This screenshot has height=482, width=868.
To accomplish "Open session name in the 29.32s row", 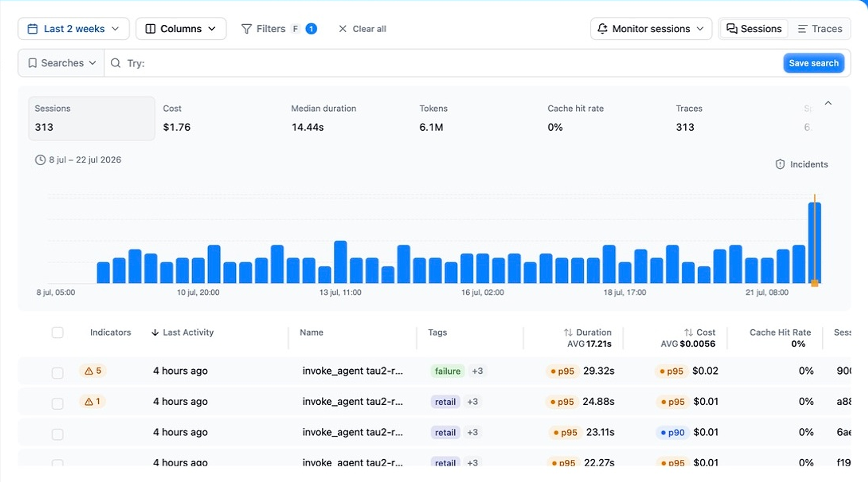I will 352,371.
